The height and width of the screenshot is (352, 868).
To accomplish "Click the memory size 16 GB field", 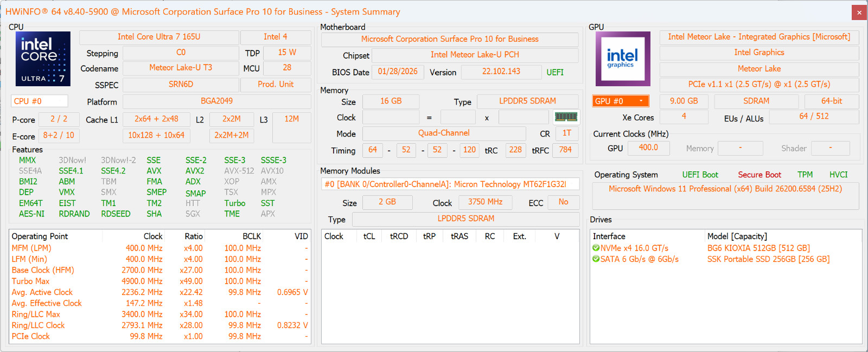I will [x=391, y=101].
